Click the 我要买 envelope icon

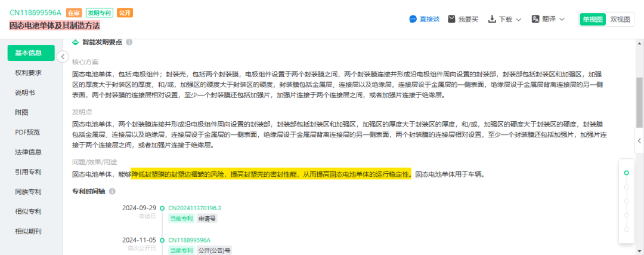452,19
